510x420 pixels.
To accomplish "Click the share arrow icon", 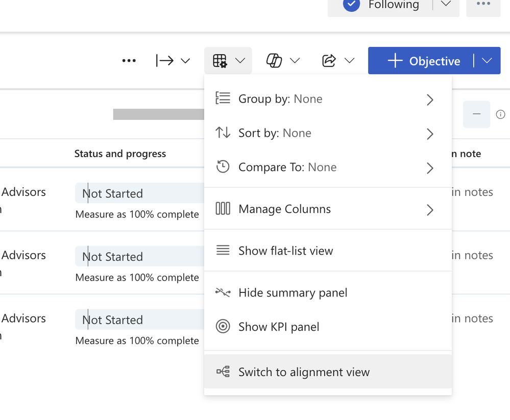I will [329, 61].
